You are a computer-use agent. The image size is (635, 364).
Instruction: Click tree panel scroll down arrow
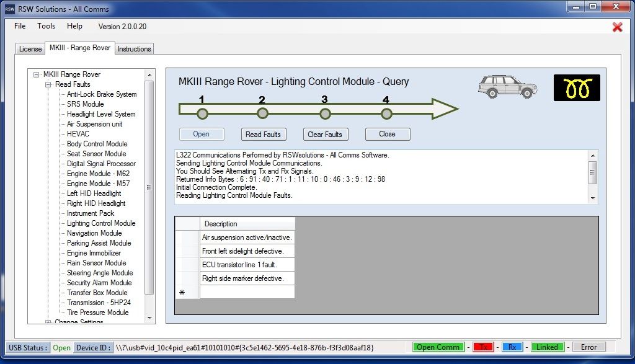coord(149,318)
